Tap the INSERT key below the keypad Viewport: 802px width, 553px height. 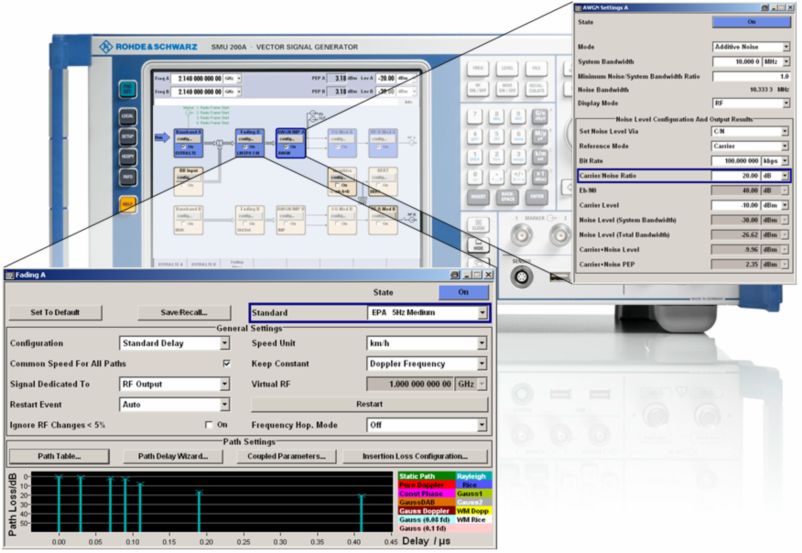pos(478,197)
